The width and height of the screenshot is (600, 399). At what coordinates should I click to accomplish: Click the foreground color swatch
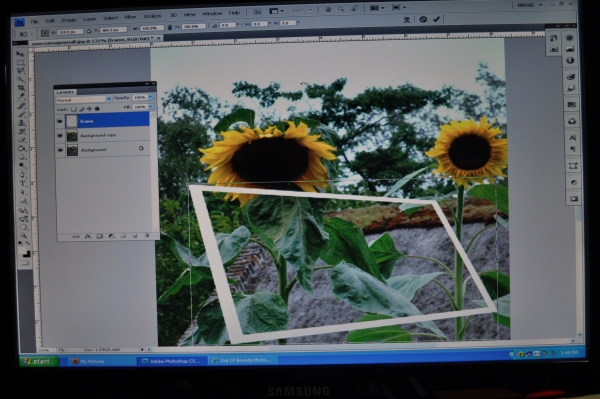click(22, 251)
